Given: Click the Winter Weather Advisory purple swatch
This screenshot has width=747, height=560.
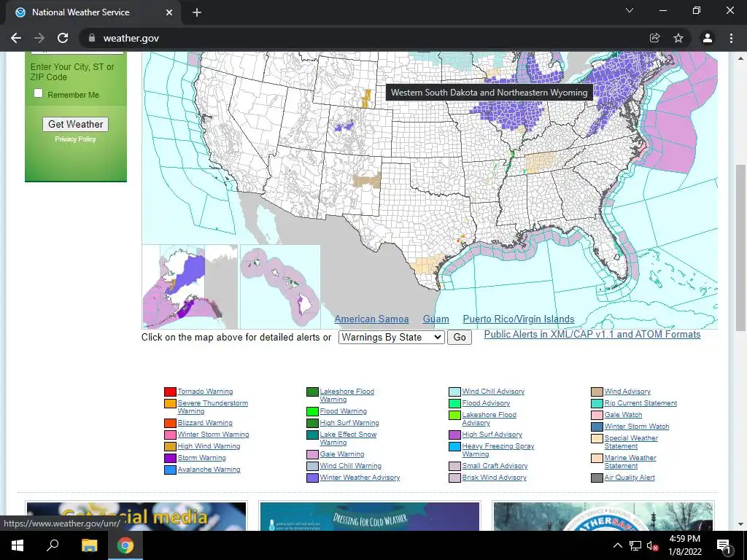Looking at the screenshot, I should click(x=312, y=478).
